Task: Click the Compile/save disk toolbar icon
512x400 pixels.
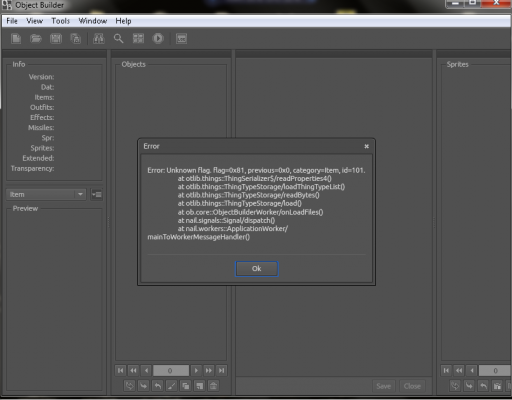Action: (56, 39)
